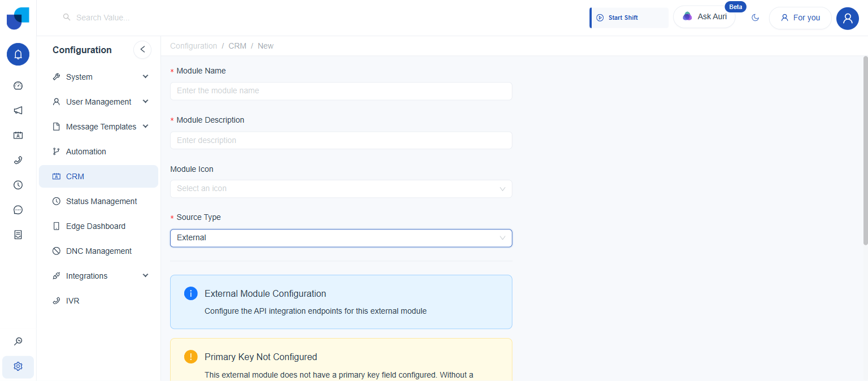Expand the User Management menu
868x381 pixels.
point(98,102)
